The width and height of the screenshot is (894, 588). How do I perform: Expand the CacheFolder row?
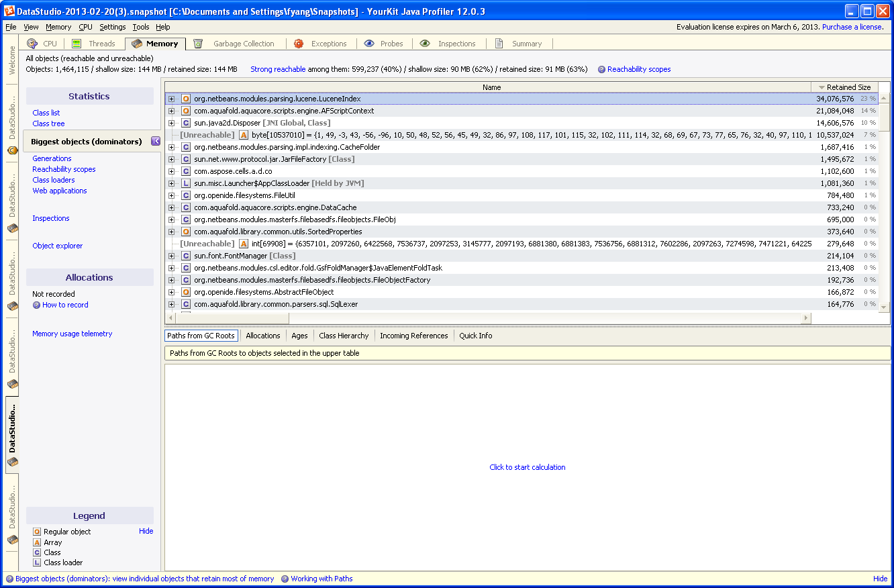172,147
